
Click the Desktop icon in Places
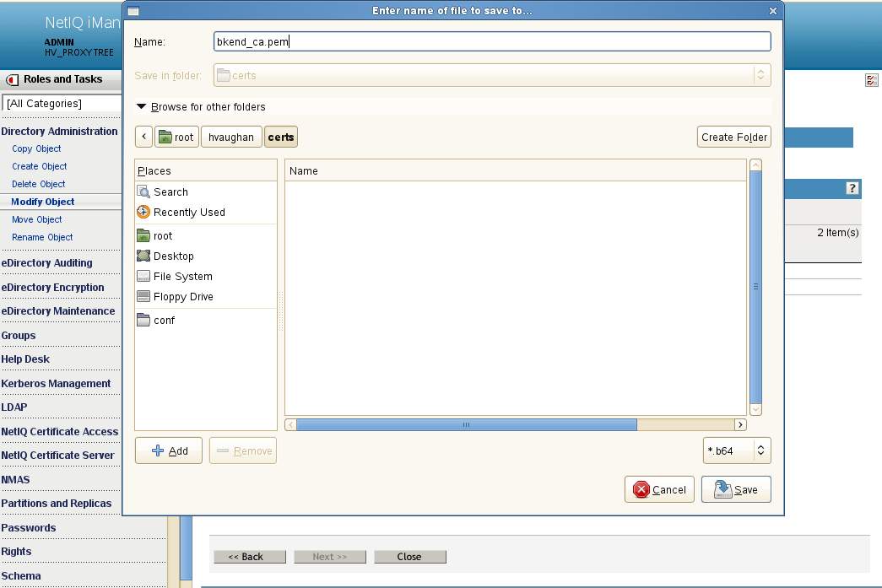tap(143, 256)
